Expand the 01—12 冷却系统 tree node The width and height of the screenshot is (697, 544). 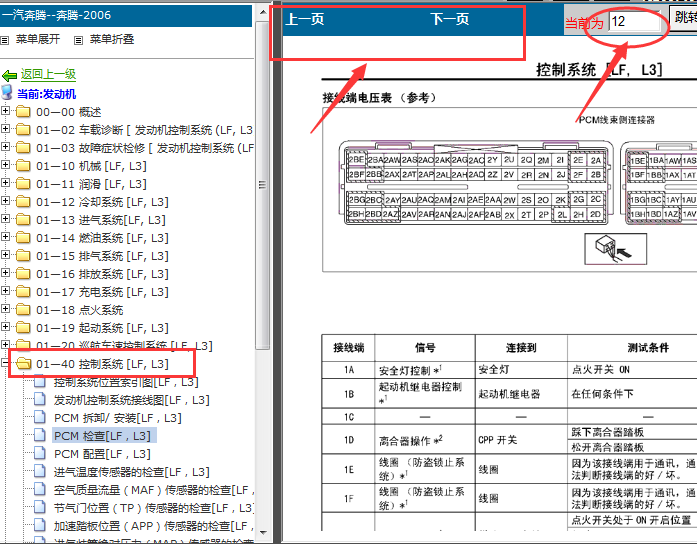point(5,200)
